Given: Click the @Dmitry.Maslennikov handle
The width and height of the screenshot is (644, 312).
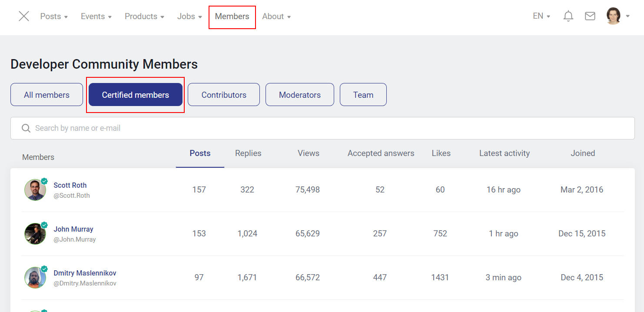Looking at the screenshot, I should 85,283.
